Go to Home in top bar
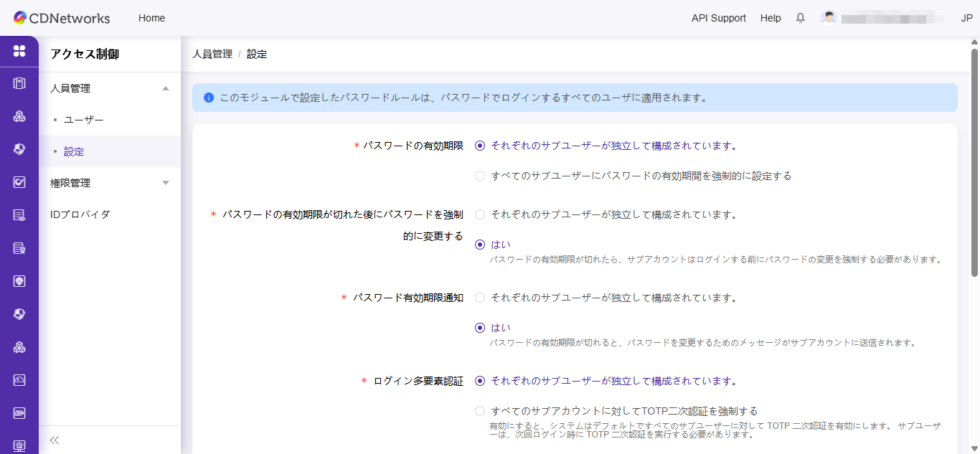The height and width of the screenshot is (454, 980). [151, 18]
